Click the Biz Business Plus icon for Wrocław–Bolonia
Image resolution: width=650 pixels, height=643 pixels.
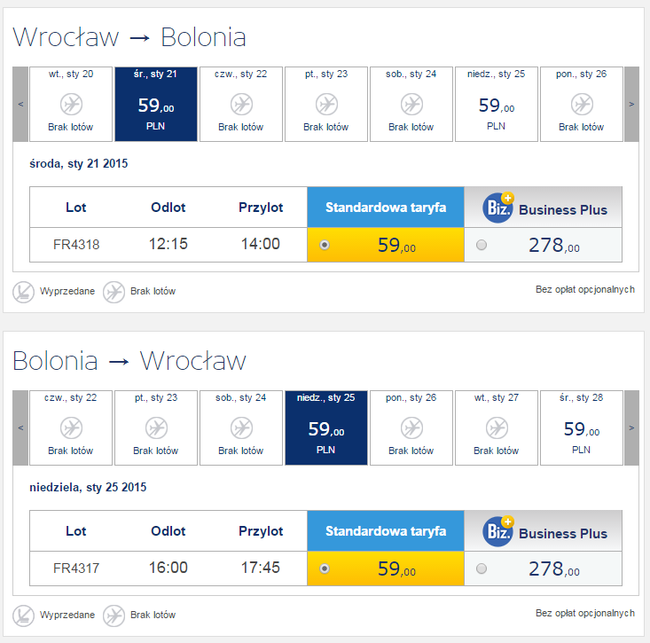pos(498,208)
